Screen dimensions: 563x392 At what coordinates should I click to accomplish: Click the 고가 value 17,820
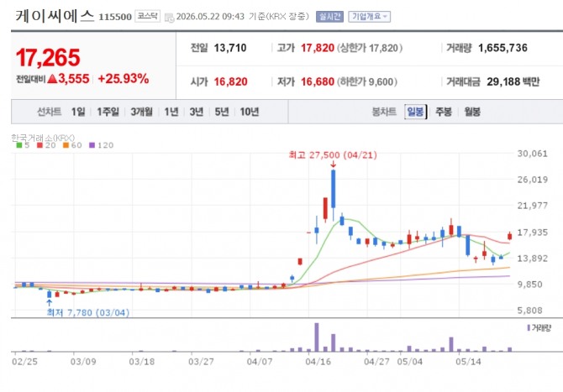(x=318, y=48)
